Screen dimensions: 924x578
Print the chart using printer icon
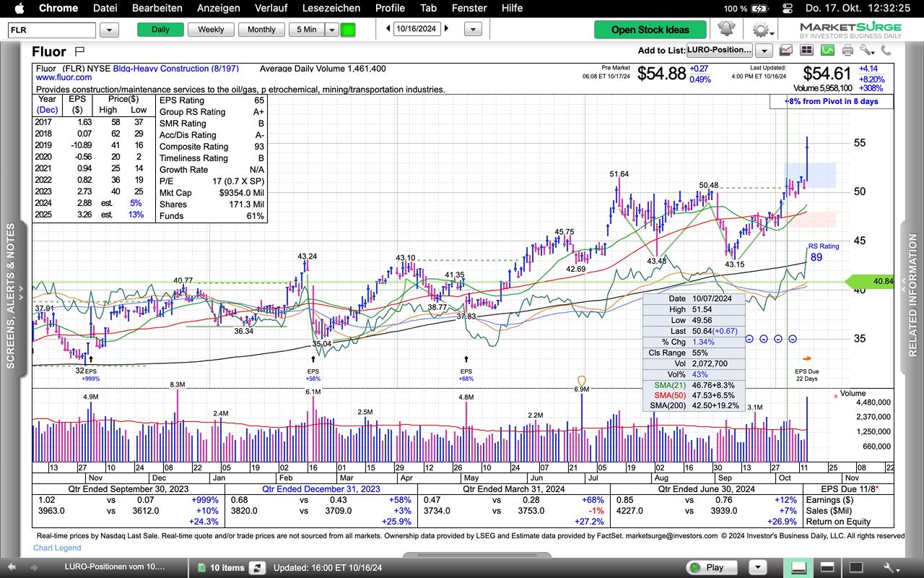coord(847,51)
